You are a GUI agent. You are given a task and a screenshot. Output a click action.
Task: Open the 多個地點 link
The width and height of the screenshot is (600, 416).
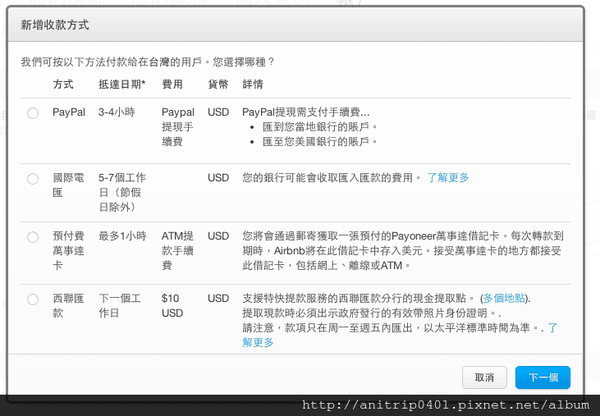tap(504, 298)
